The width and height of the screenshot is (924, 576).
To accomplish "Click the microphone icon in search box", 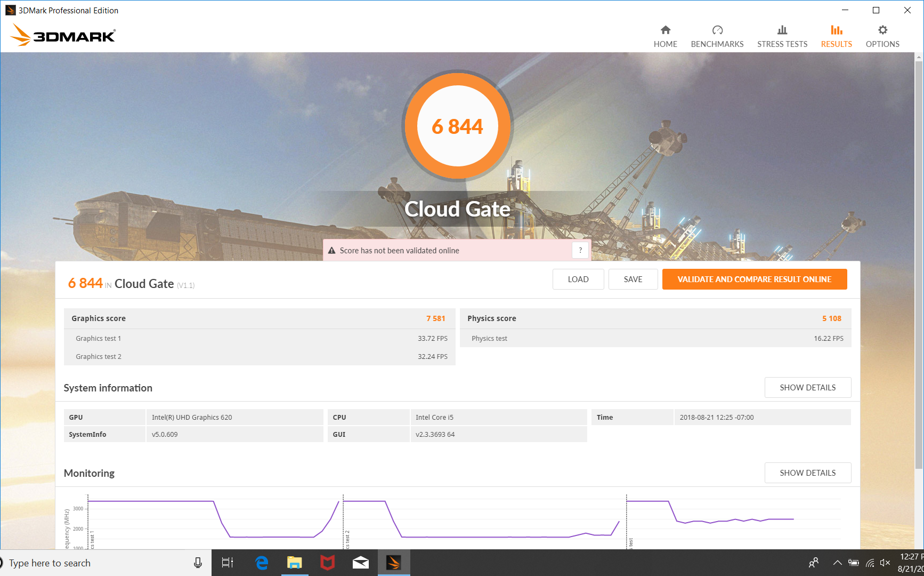I will [x=198, y=563].
